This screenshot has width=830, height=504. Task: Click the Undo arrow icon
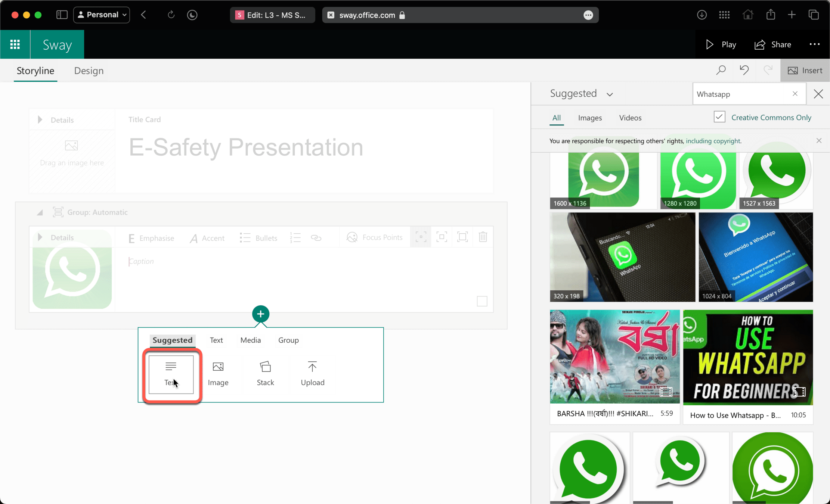pyautogui.click(x=744, y=70)
